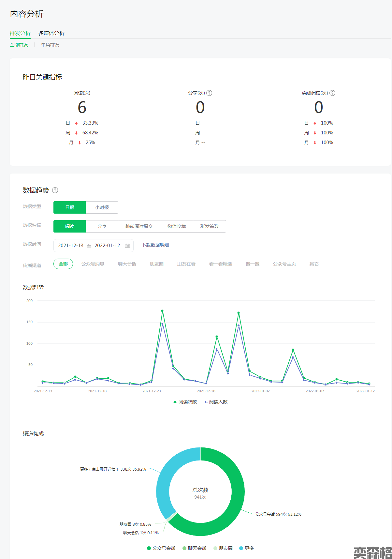The width and height of the screenshot is (392, 559).
Task: Switch to 多媒体分析 tab
Action: [51, 33]
